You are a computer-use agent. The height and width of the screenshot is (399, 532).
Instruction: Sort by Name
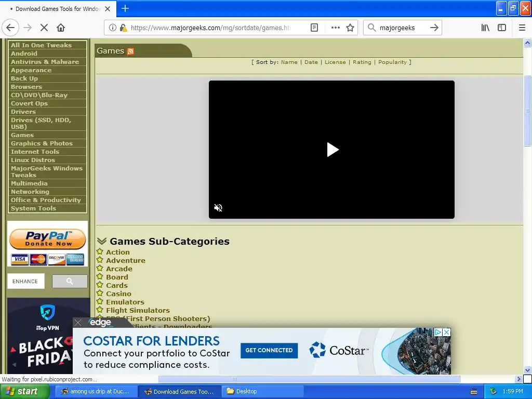289,62
